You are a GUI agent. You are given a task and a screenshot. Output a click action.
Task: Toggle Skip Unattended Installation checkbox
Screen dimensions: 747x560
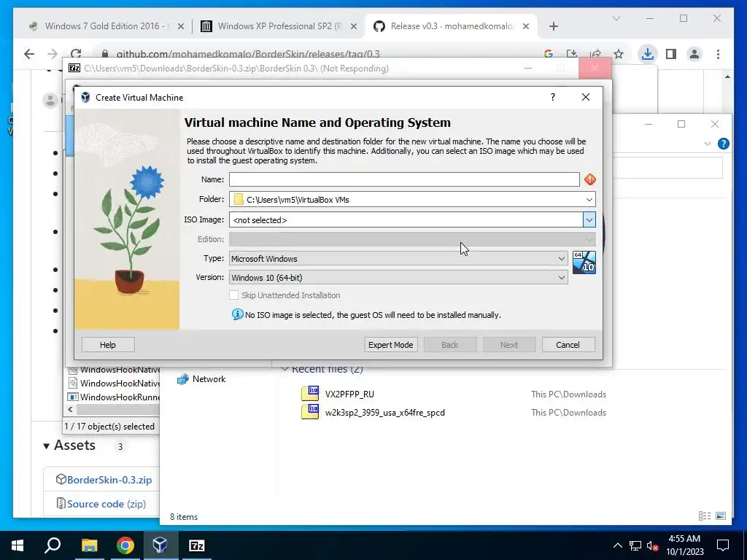click(x=234, y=295)
